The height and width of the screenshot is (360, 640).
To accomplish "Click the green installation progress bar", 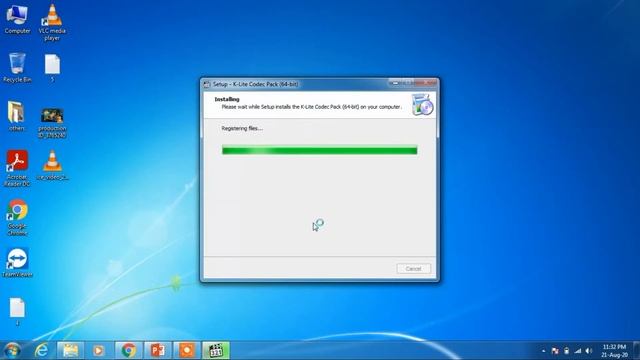I will point(320,150).
